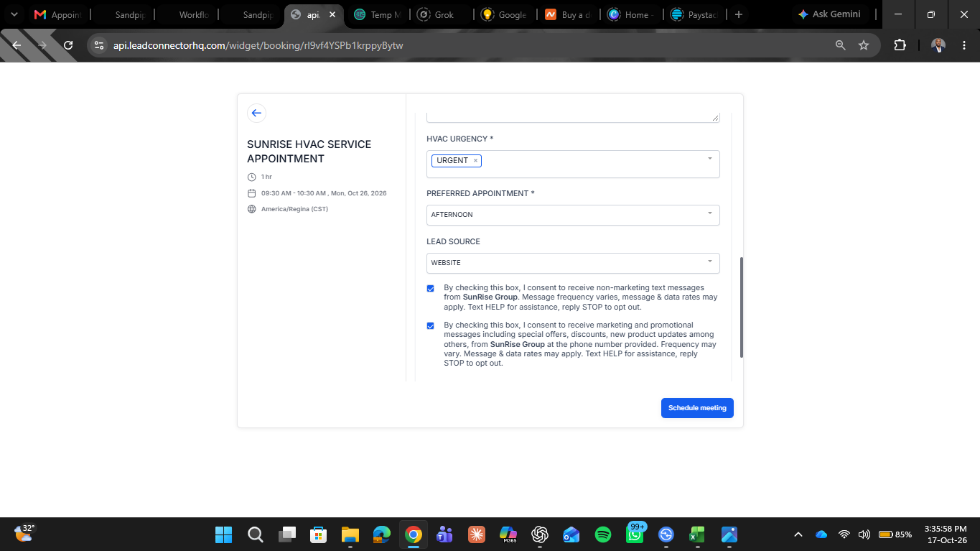Open the browser zoom magnifier icon
This screenshot has height=551, width=980.
pos(840,45)
